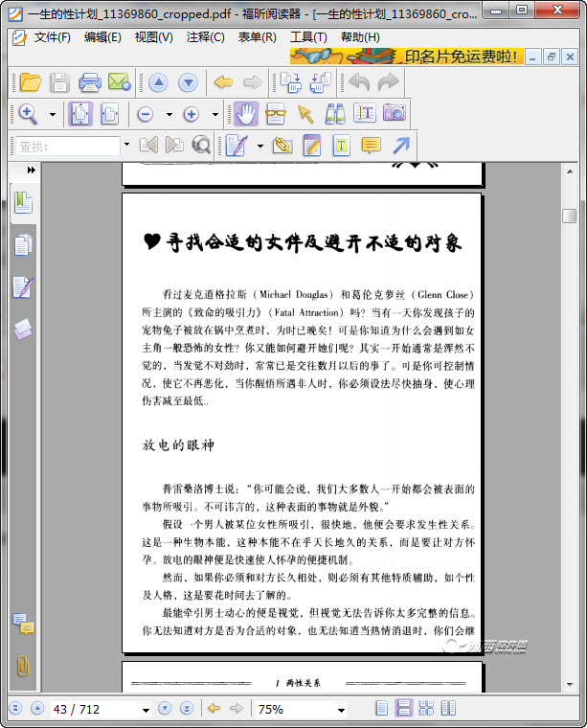The image size is (587, 728).
Task: Open the zoom in dropdown arrow
Action: [214, 114]
